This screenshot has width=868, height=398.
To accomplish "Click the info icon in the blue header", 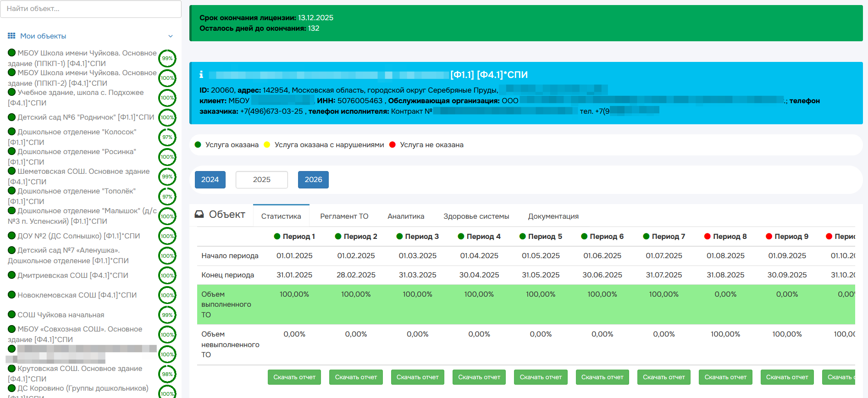I will [201, 74].
